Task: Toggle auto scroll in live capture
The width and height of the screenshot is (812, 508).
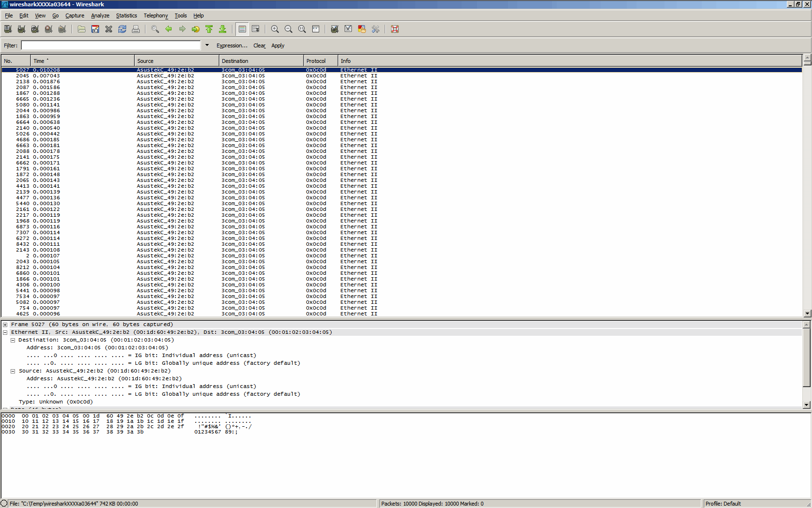Action: point(256,29)
